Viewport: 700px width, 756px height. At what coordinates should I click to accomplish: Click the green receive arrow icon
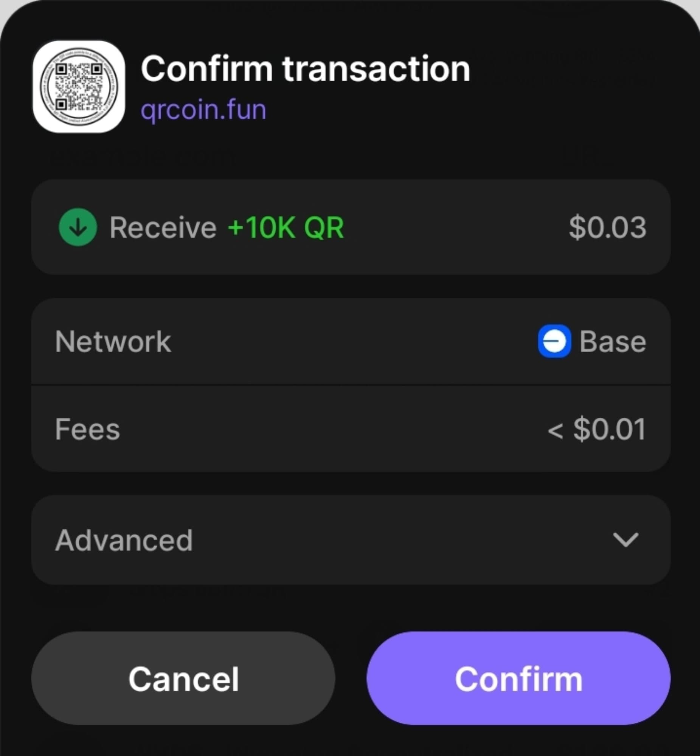[x=78, y=228]
